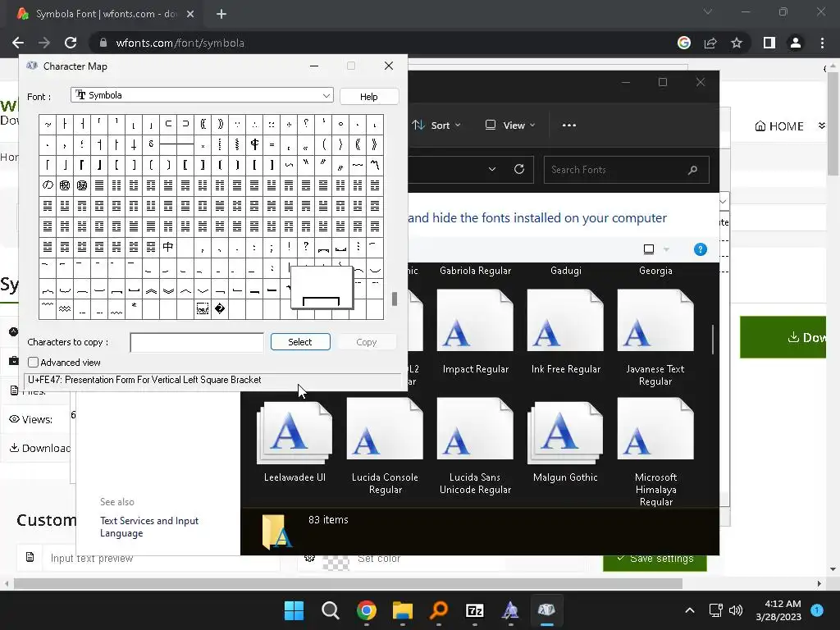The width and height of the screenshot is (840, 630).
Task: Click the share page icon in Chrome toolbar
Action: (710, 43)
